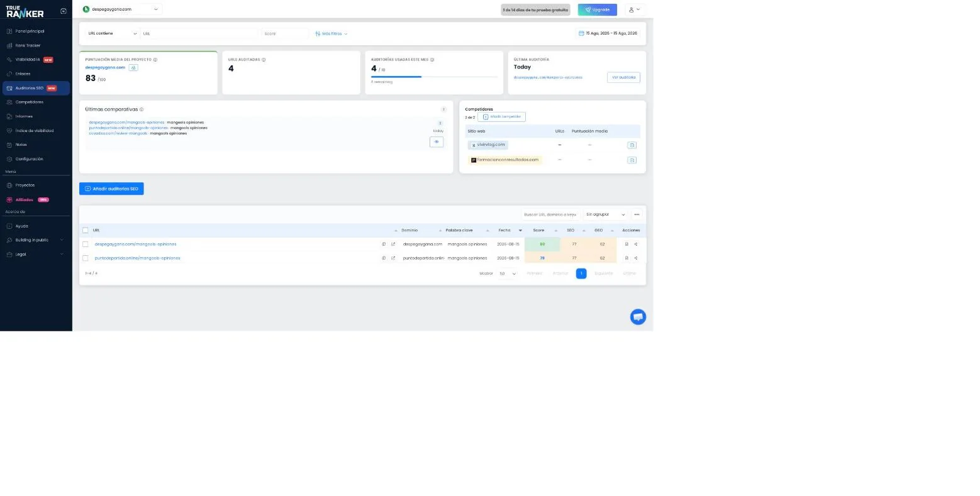The image size is (980, 496).
Task: Click info icon beside Últimas comparativas
Action: [x=142, y=109]
